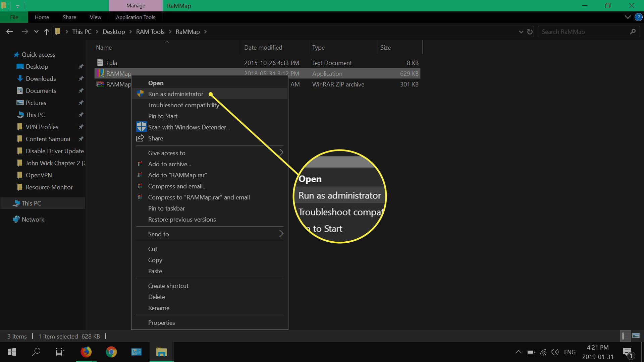This screenshot has width=644, height=362.
Task: Click the Share context menu entry
Action: pyautogui.click(x=210, y=138)
